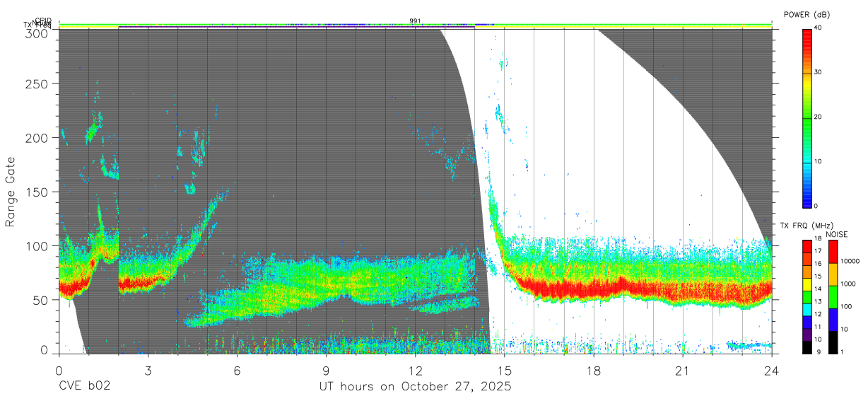The image size is (868, 401).
Task: Click the purple 10–11 MHz segment of the TX FRQ bar
Action: 807,335
